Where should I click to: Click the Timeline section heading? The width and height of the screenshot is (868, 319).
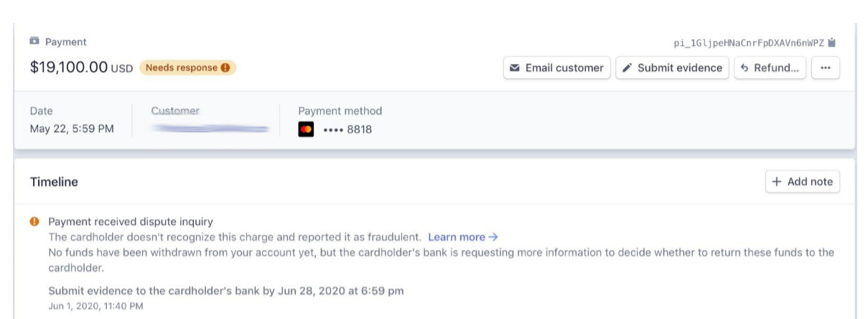click(54, 182)
